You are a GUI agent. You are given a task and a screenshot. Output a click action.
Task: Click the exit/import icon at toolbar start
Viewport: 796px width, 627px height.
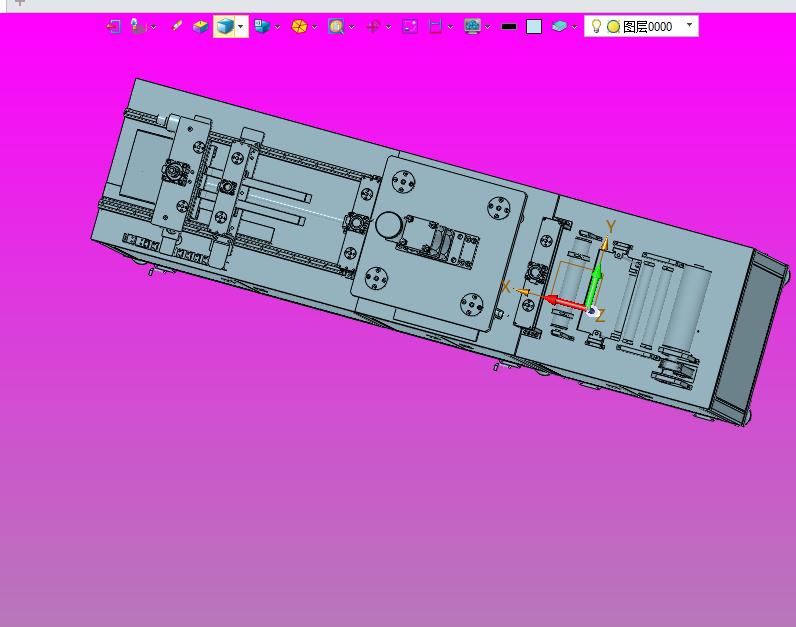[x=113, y=26]
